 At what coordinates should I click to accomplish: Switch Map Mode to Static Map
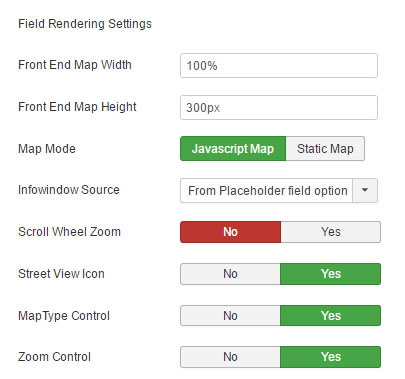pos(325,149)
